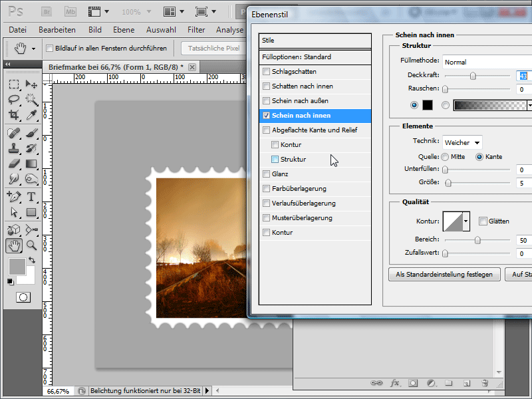Viewport: 532px width, 399px height.
Task: Enable the Glanz checkbox
Action: (267, 174)
